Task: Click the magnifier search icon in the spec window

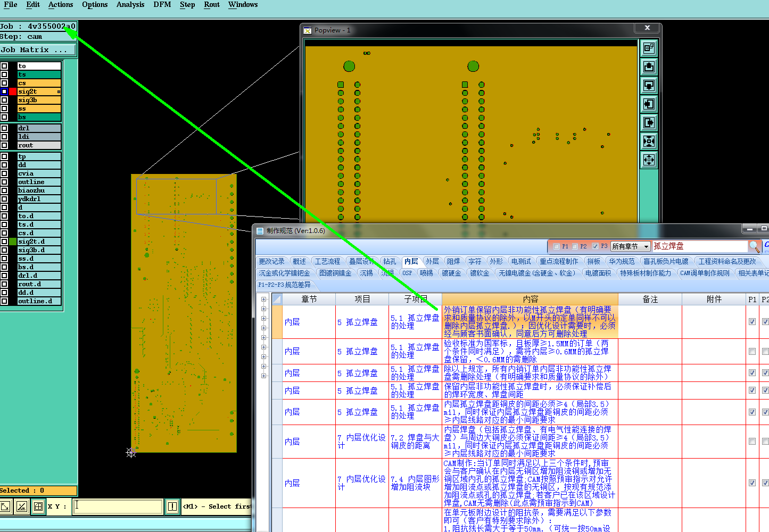Action: click(x=755, y=246)
